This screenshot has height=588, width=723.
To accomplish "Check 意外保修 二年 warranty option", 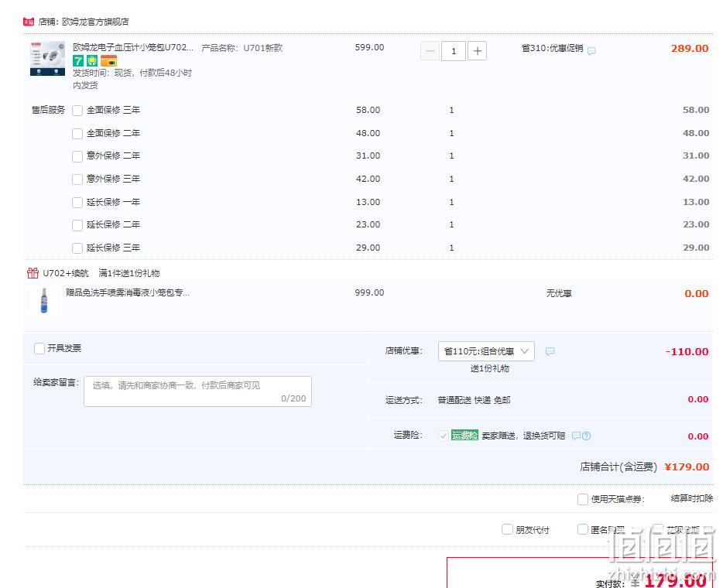I will point(77,156).
